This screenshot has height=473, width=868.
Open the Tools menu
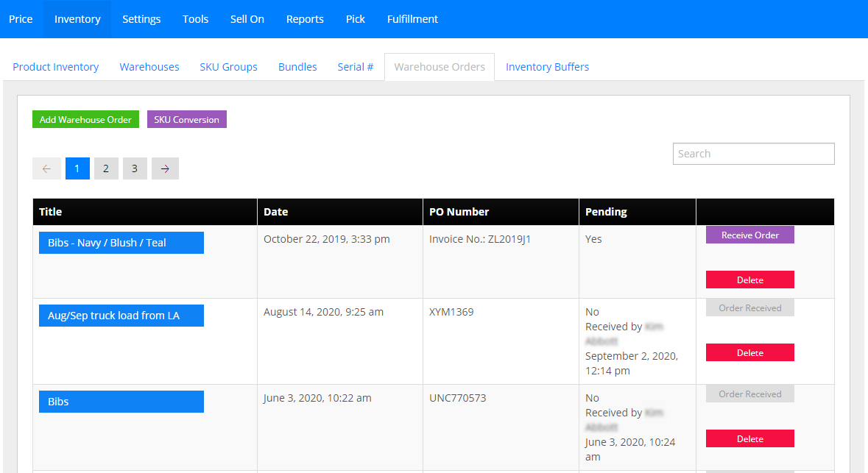click(x=195, y=19)
